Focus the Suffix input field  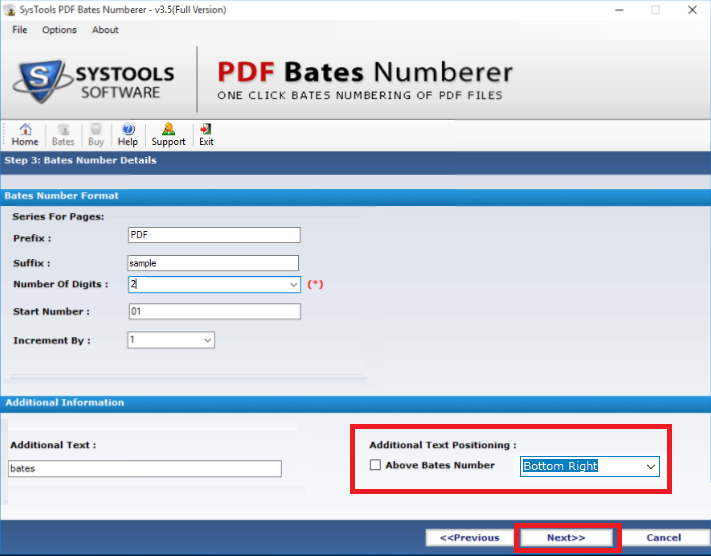coord(214,263)
